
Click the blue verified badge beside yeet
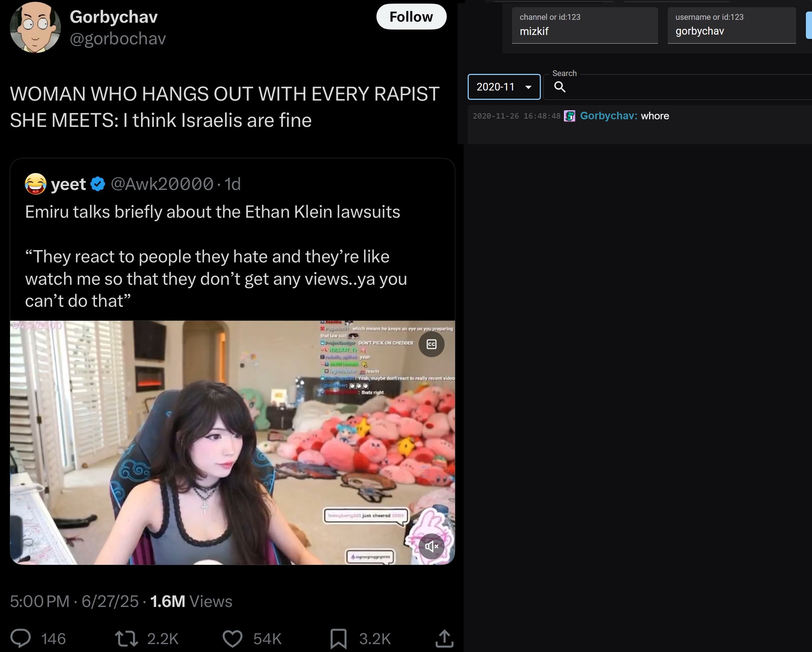point(98,184)
